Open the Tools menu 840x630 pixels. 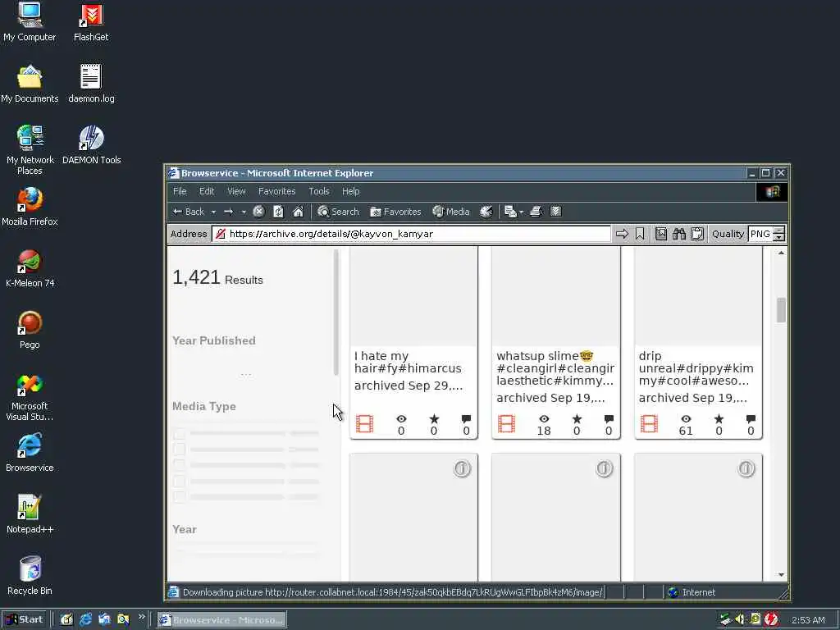tap(319, 191)
